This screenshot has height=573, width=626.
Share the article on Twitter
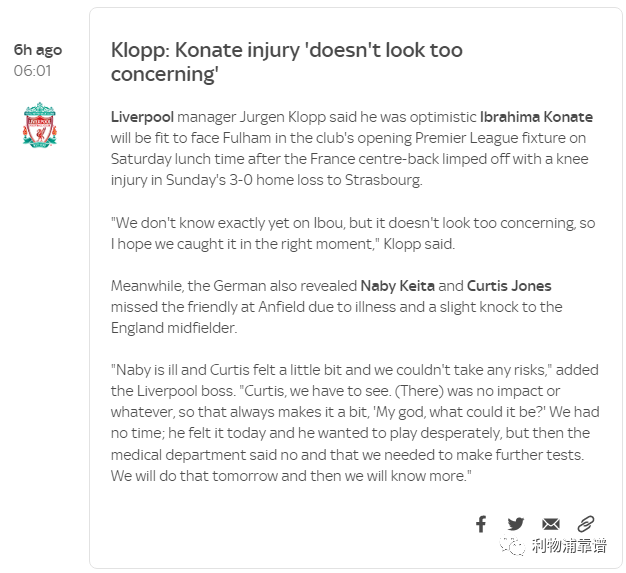(515, 524)
